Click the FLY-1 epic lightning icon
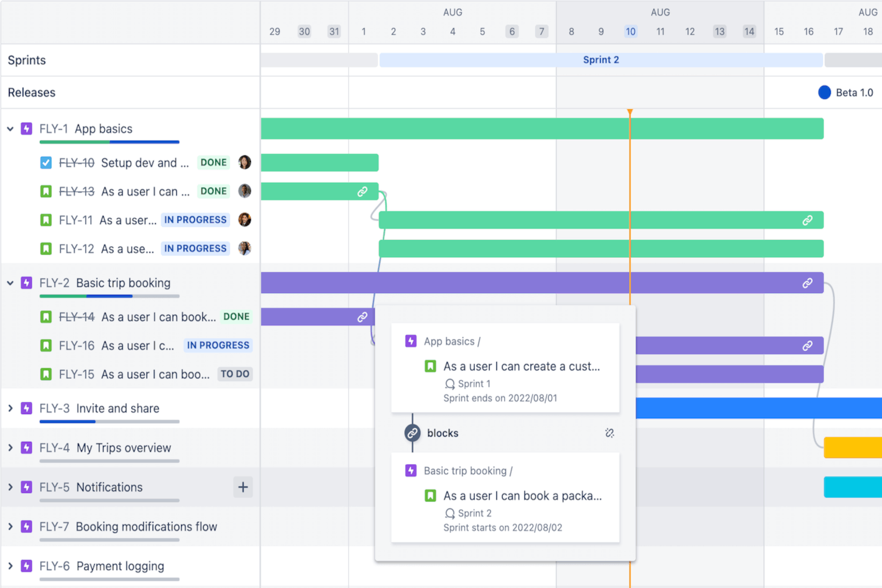 tap(26, 129)
